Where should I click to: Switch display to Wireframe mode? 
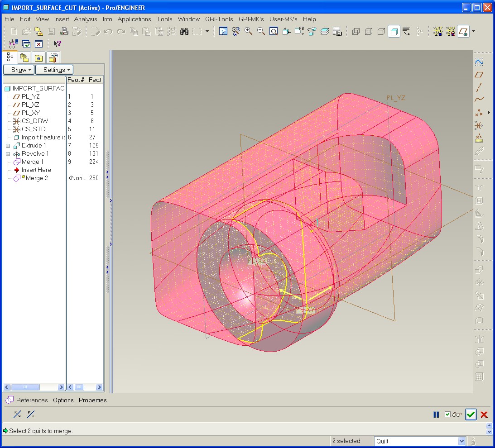[x=356, y=31]
